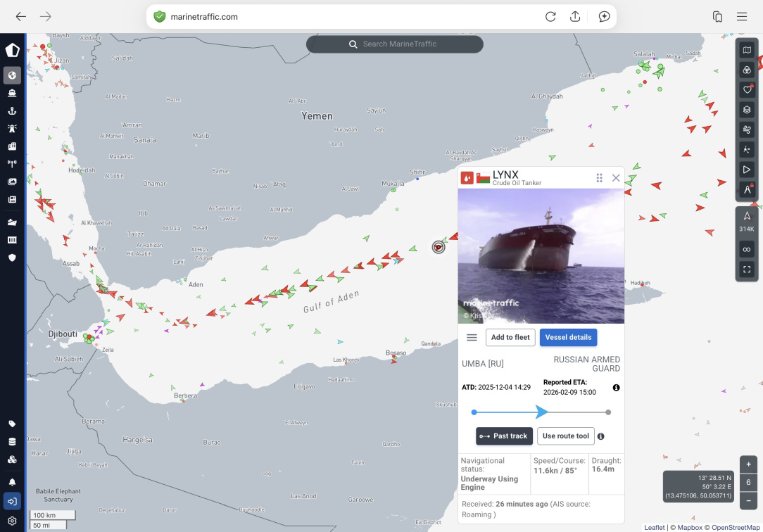Click the browser share icon
The width and height of the screenshot is (763, 532).
(x=574, y=16)
